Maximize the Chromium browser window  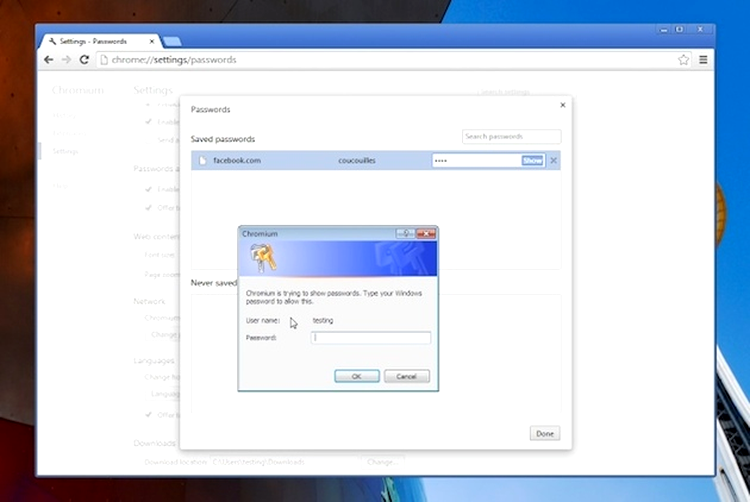(x=679, y=30)
